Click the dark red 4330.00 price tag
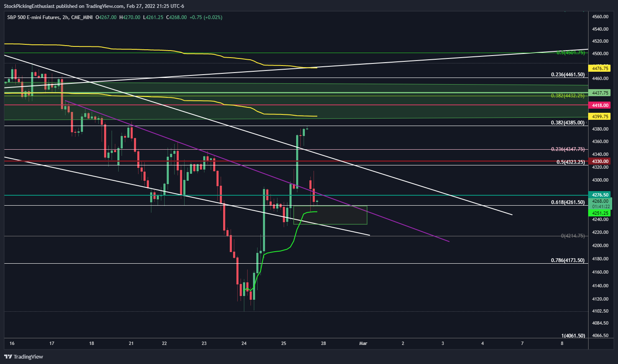Image resolution: width=618 pixels, height=364 pixels. click(600, 161)
